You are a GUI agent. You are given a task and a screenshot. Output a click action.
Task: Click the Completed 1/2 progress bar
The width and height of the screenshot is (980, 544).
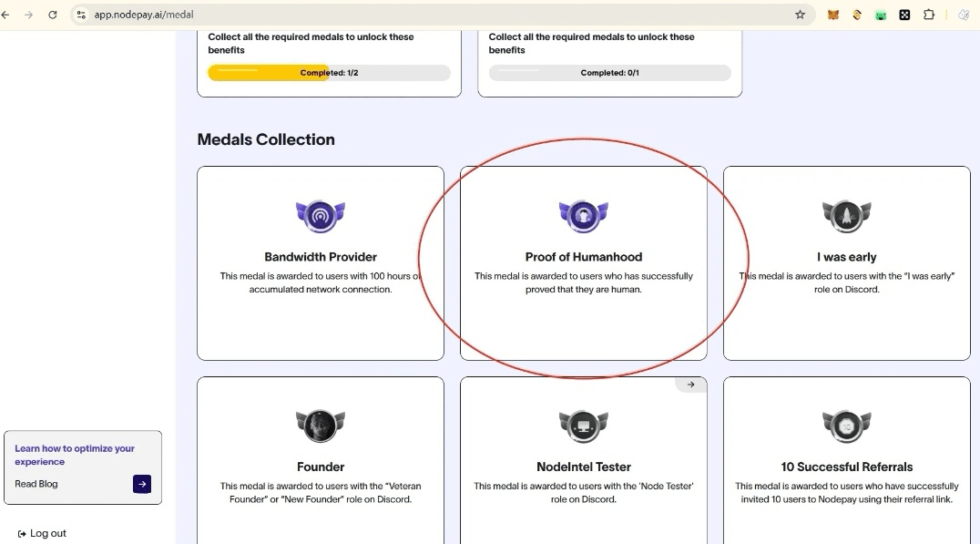tap(330, 73)
